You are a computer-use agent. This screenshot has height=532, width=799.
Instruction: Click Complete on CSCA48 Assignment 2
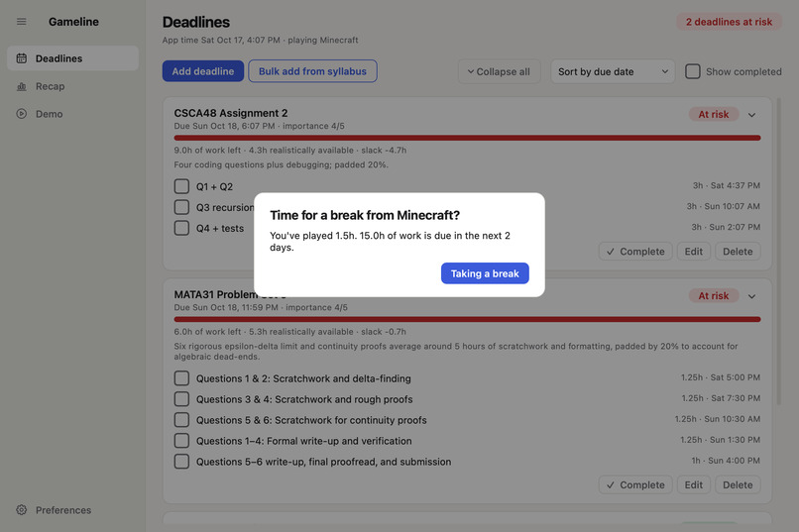635,252
